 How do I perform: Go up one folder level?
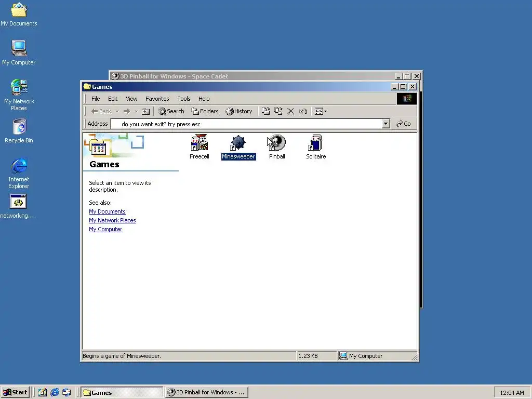pos(145,111)
